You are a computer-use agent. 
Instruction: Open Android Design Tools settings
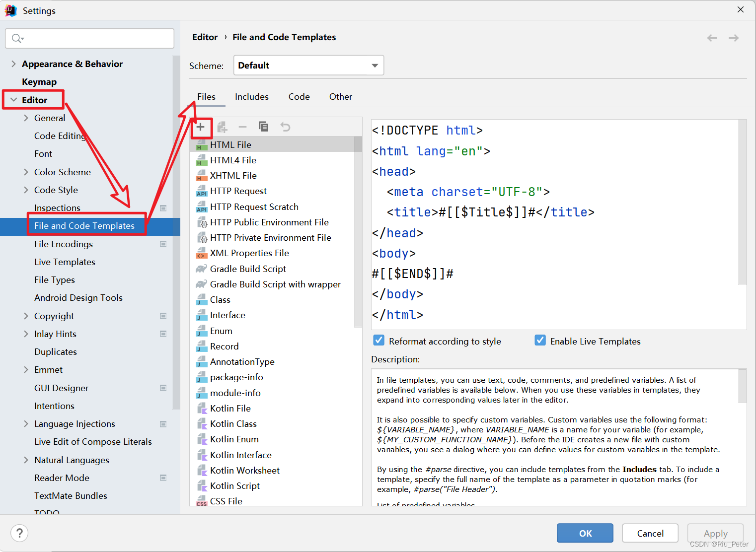coord(78,298)
